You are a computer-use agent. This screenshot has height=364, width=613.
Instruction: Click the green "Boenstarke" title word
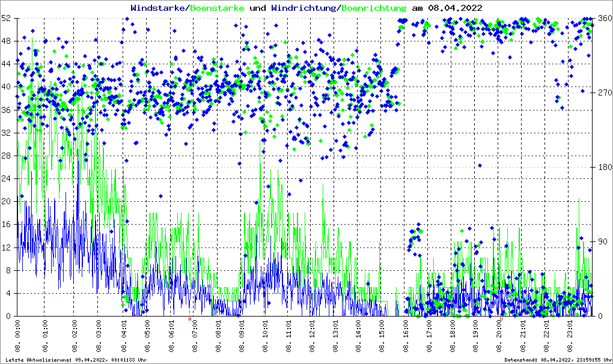tap(217, 8)
